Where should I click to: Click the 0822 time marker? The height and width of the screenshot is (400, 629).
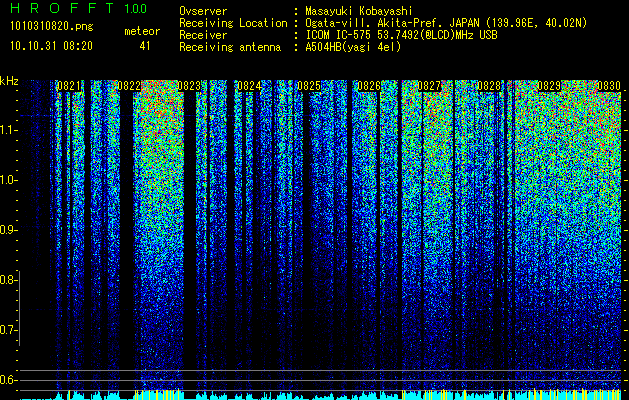pyautogui.click(x=129, y=86)
